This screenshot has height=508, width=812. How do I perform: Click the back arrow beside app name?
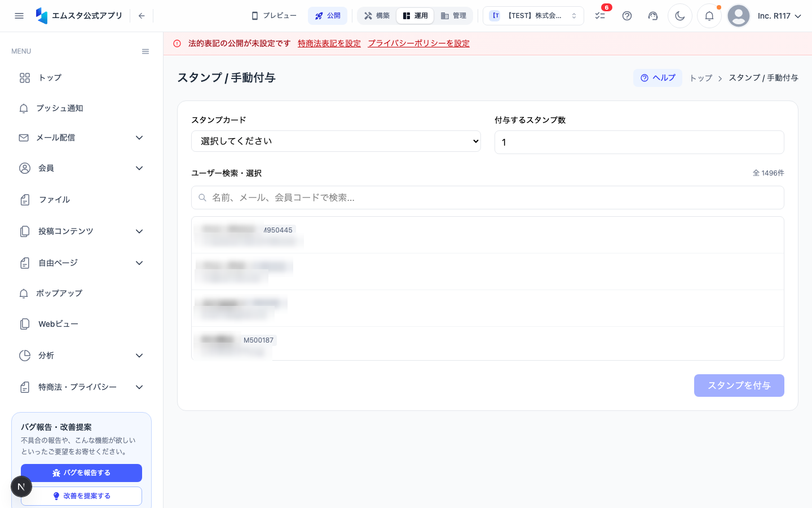pyautogui.click(x=142, y=16)
